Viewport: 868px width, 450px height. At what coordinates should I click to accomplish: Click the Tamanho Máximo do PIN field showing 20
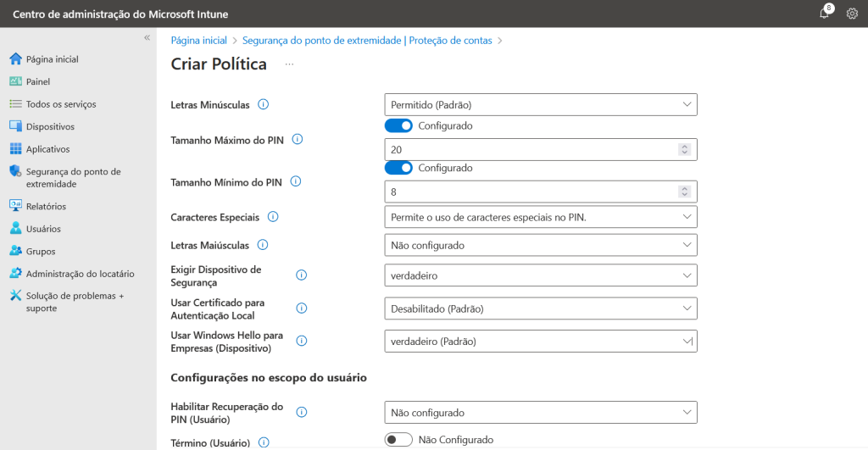coord(541,149)
